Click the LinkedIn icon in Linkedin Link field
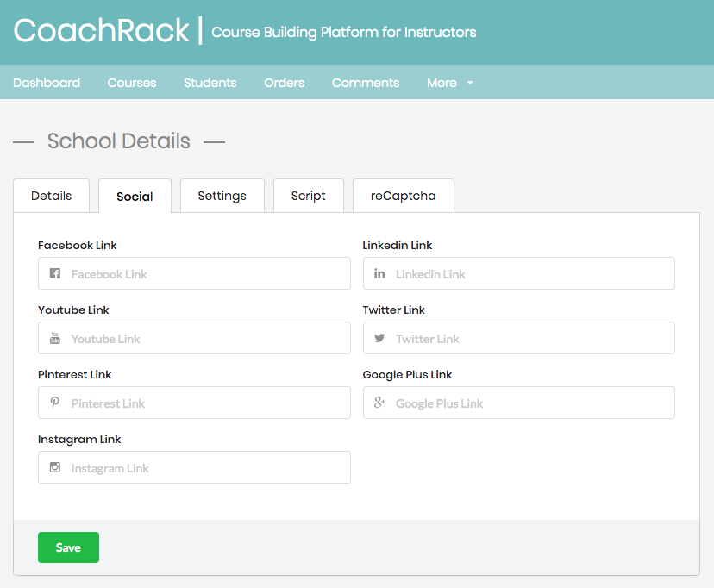 pos(379,273)
